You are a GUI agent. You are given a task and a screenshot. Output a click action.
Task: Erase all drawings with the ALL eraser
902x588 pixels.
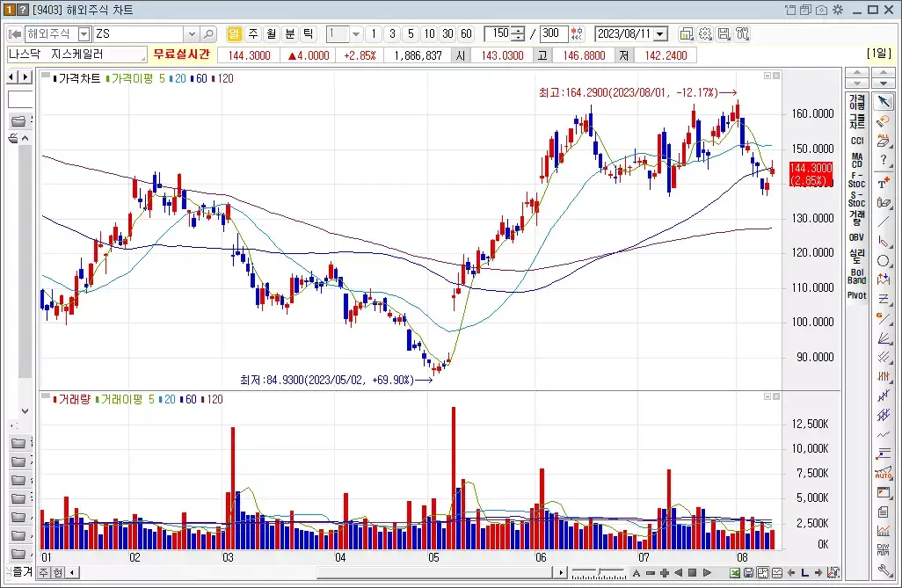point(883,141)
